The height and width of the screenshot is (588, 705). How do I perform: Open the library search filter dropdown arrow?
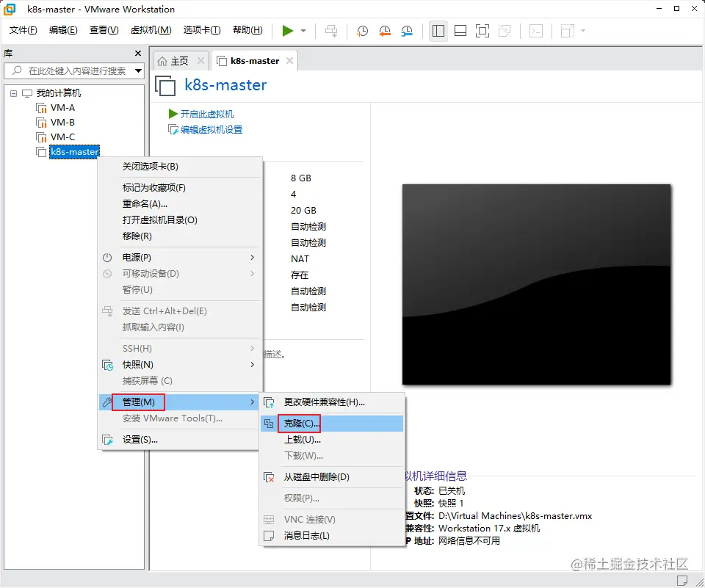(x=139, y=70)
